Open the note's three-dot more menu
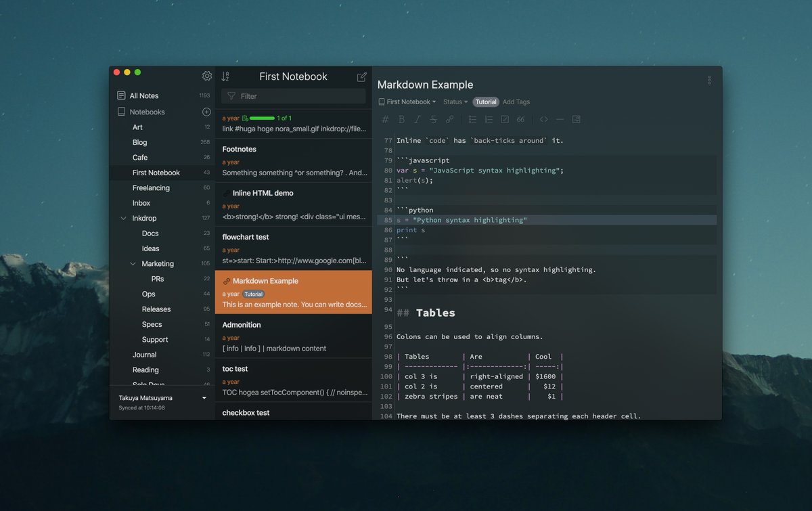The width and height of the screenshot is (812, 511). pyautogui.click(x=709, y=80)
